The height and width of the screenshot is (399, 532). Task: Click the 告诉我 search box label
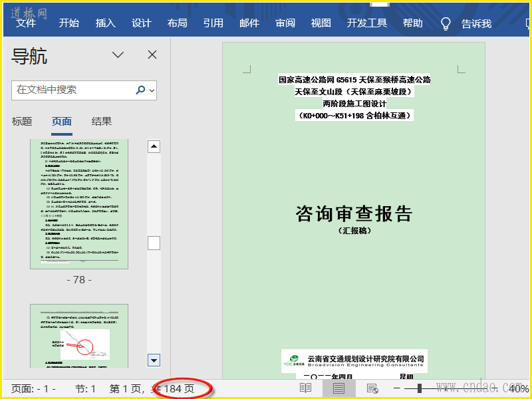[476, 24]
